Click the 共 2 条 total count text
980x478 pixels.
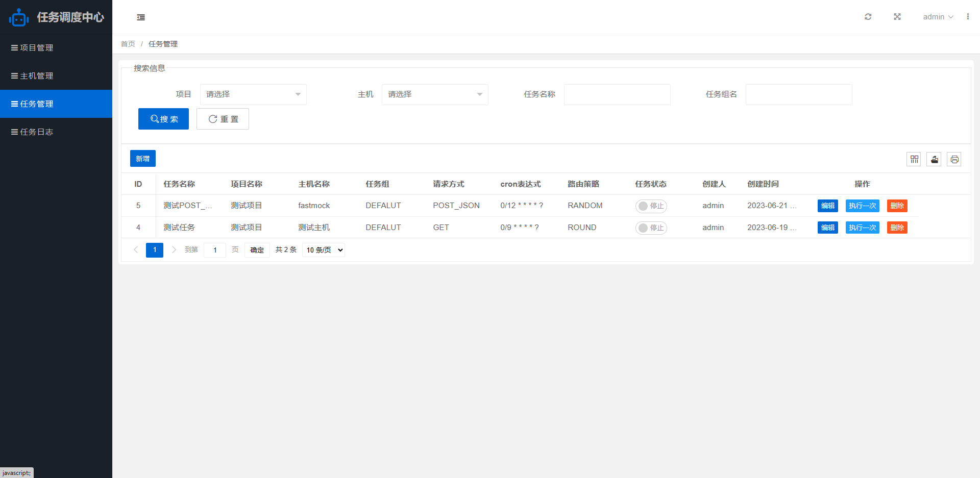[x=286, y=250]
